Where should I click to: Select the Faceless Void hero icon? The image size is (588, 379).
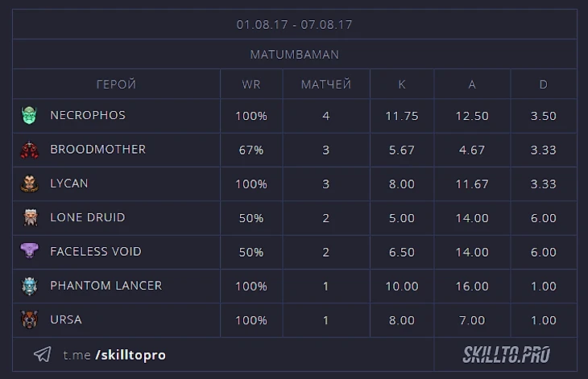tap(29, 250)
